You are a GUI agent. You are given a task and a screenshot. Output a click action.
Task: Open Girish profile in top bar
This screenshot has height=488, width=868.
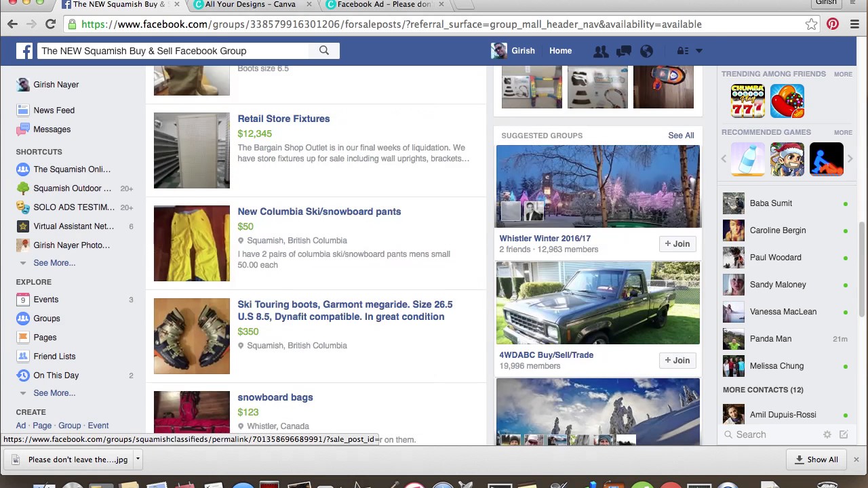(513, 51)
